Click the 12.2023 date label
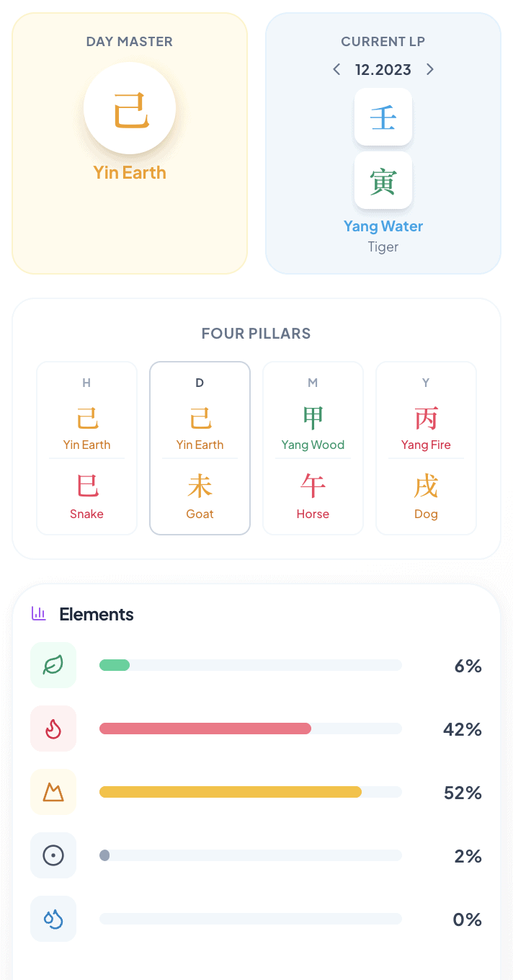The height and width of the screenshot is (980, 513). [383, 69]
